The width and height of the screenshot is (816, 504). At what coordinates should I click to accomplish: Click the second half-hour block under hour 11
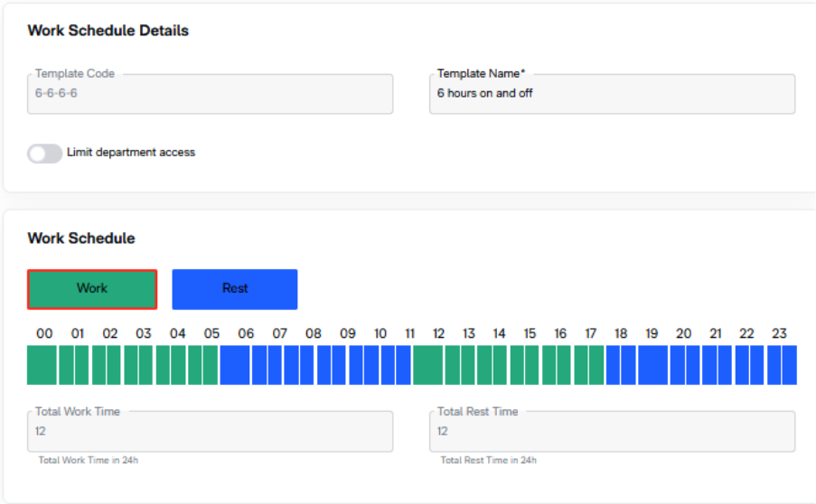[403, 365]
